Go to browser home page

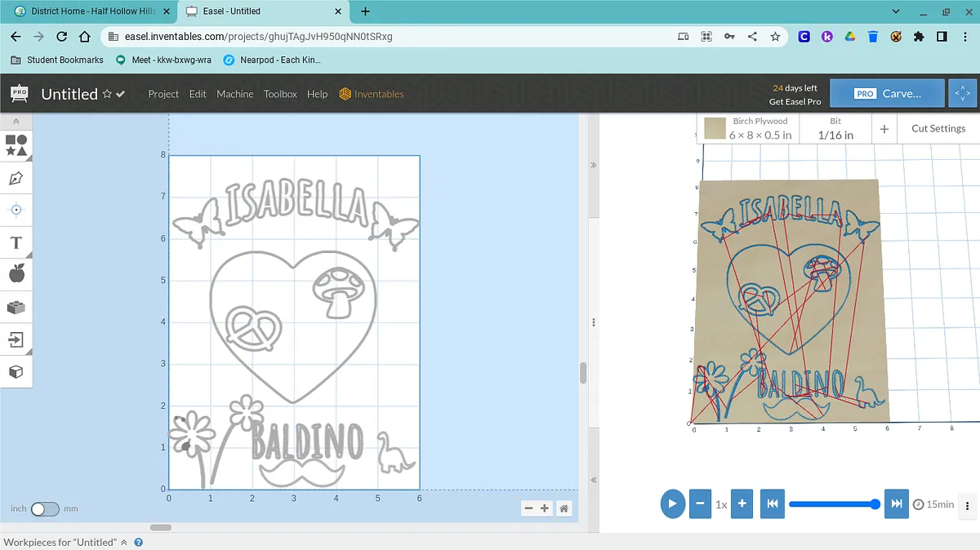coord(85,37)
